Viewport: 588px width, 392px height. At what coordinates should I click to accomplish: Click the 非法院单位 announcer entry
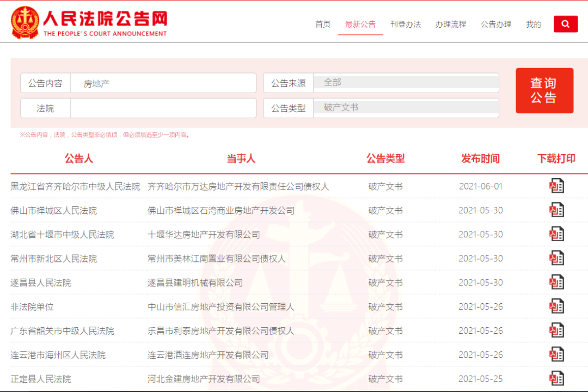pyautogui.click(x=32, y=307)
